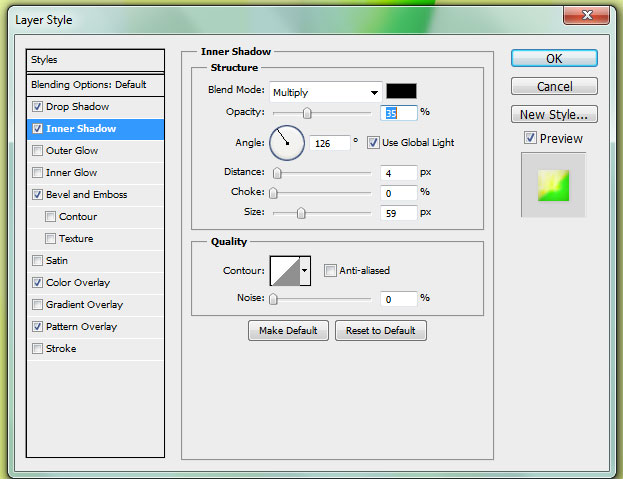
Task: Open the Blend Mode Multiply dropdown
Action: tap(325, 91)
